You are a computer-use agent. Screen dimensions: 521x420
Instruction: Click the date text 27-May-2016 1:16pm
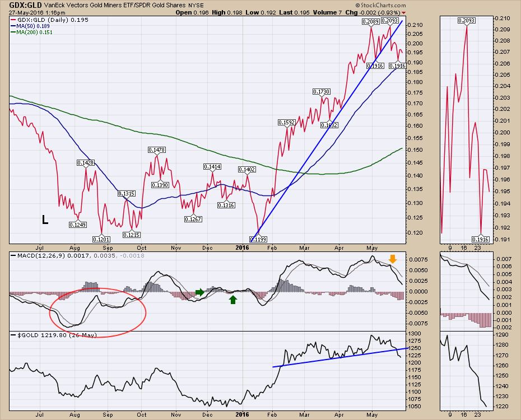pos(37,13)
